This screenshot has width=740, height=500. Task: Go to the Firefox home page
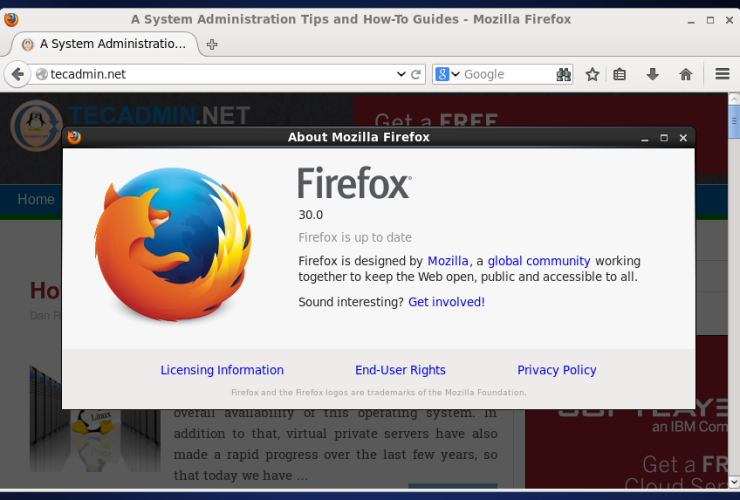click(685, 74)
